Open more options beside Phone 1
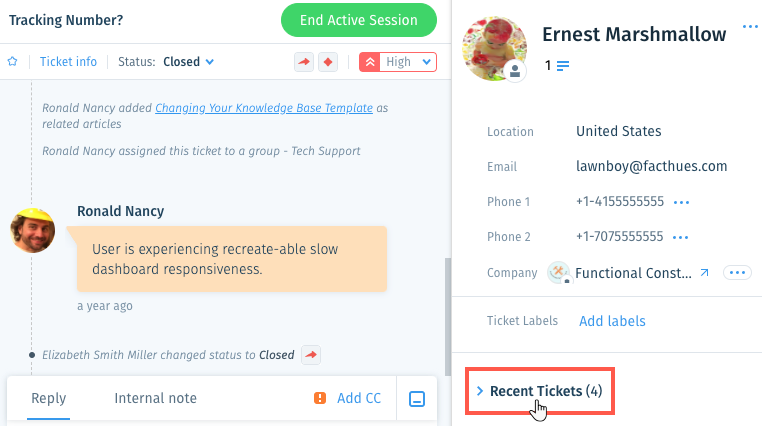Viewport: 762px width, 426px height. (x=681, y=202)
